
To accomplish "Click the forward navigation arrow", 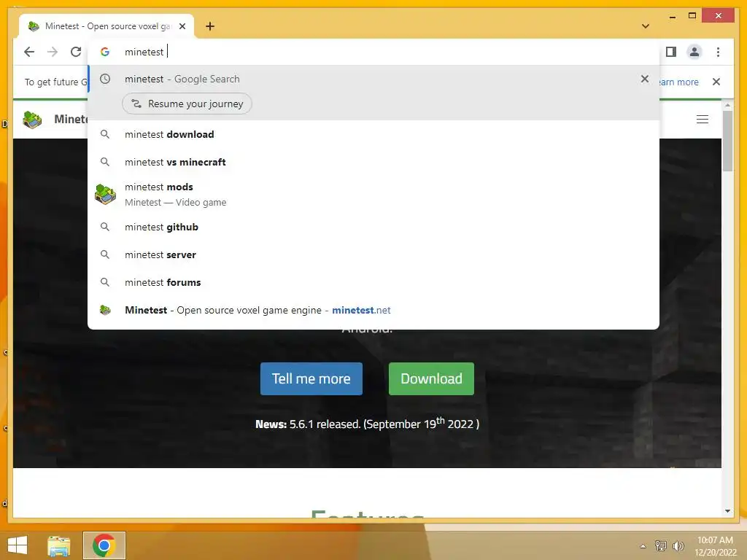I will coord(53,52).
